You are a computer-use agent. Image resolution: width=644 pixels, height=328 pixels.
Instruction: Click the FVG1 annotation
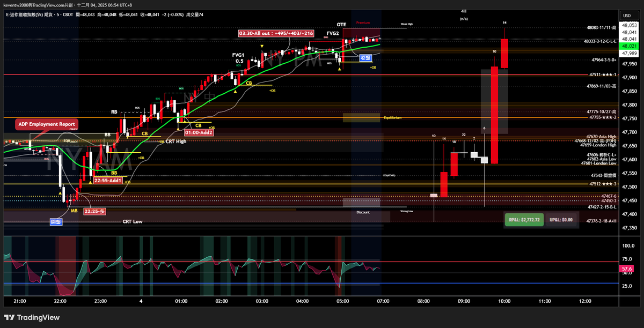tap(238, 55)
